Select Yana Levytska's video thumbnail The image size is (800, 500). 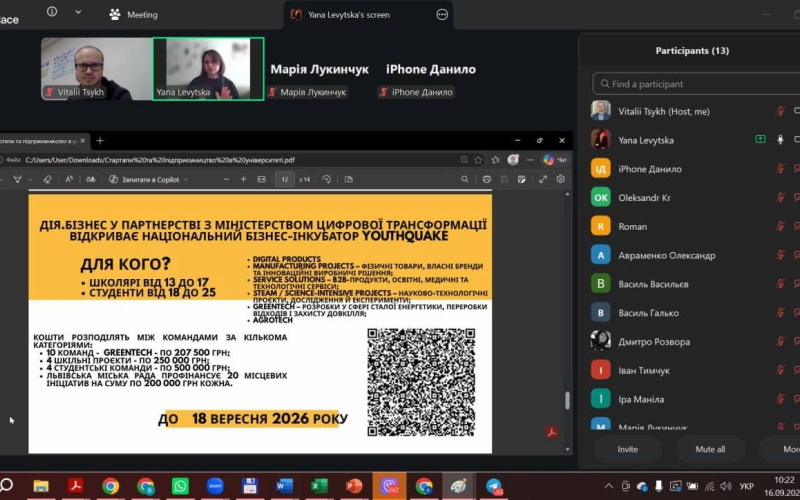[x=209, y=69]
